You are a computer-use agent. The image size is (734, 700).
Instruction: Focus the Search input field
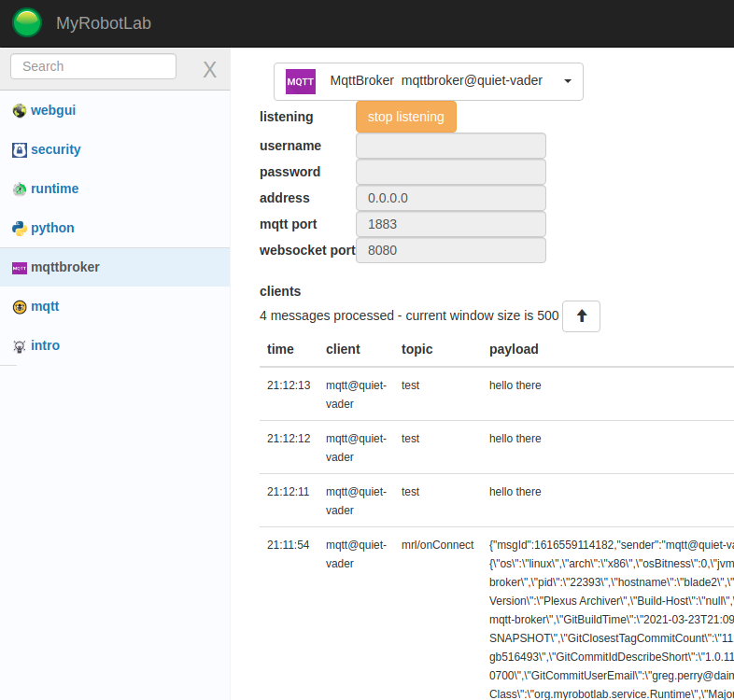tap(93, 66)
